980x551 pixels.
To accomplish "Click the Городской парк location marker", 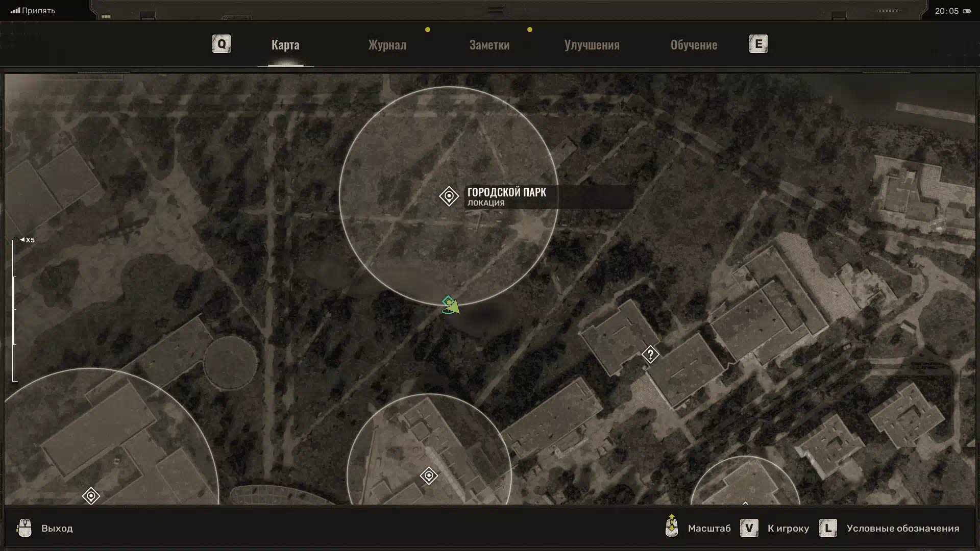I will pos(449,196).
